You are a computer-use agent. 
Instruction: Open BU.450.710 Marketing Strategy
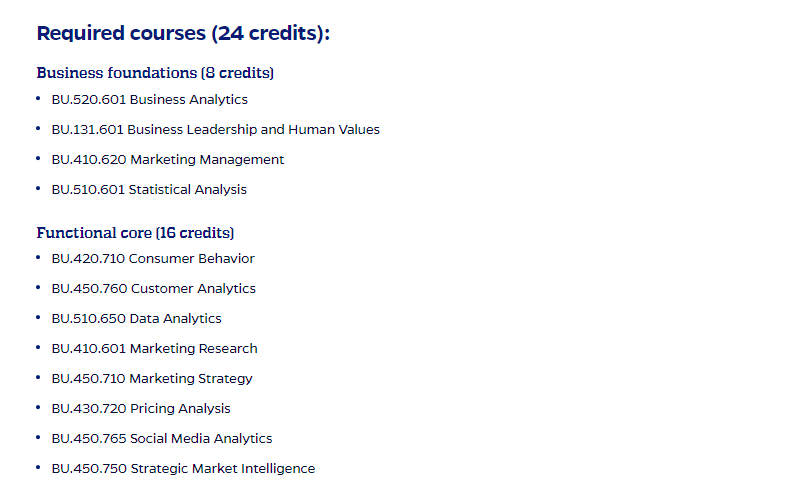[x=152, y=378]
